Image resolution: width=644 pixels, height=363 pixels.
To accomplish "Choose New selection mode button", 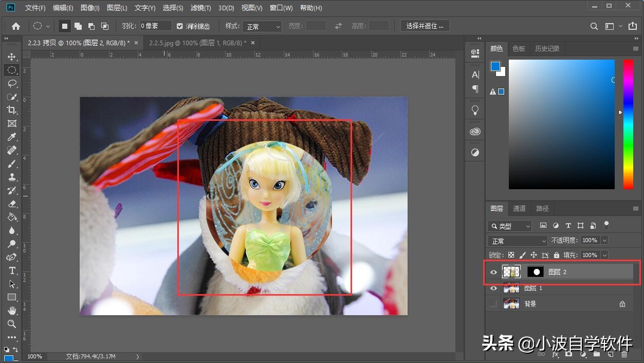I will tap(65, 26).
